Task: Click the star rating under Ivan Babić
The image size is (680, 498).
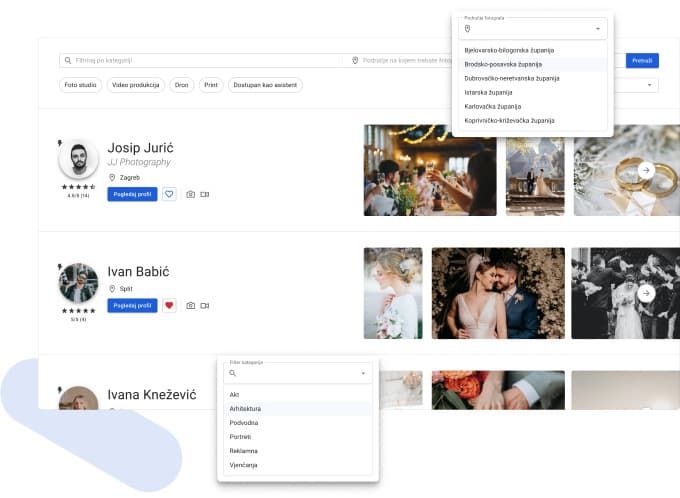Action: (78, 311)
